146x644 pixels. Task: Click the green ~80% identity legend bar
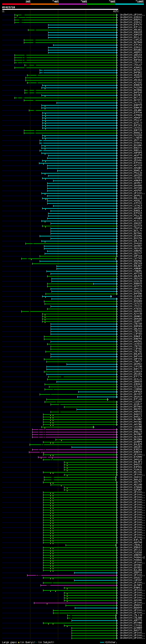[101, 4]
